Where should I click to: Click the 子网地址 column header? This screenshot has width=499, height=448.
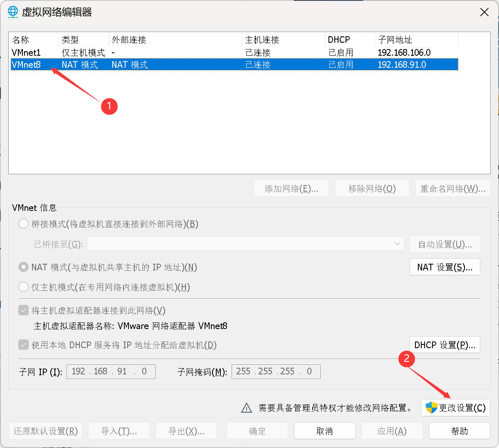tap(416, 40)
